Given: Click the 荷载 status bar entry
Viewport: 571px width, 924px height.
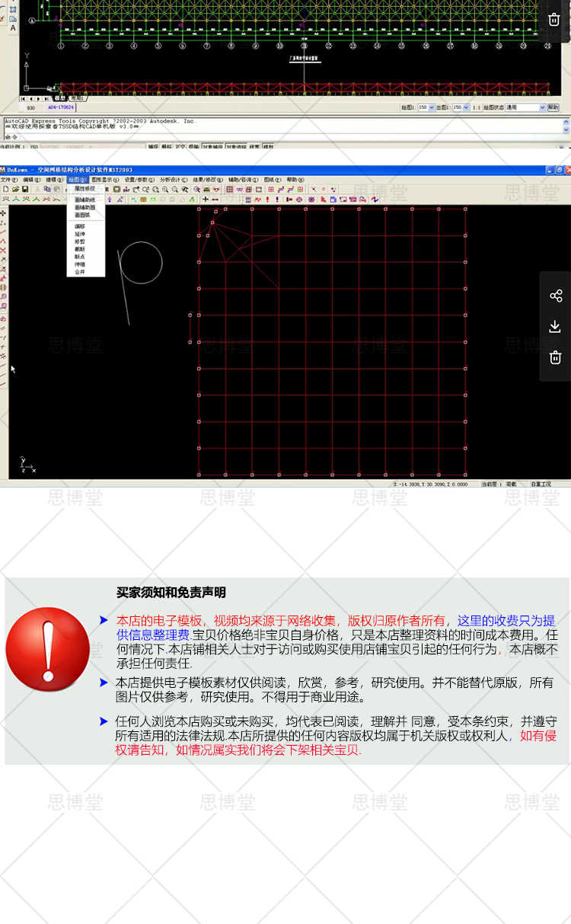Looking at the screenshot, I should click(x=511, y=484).
